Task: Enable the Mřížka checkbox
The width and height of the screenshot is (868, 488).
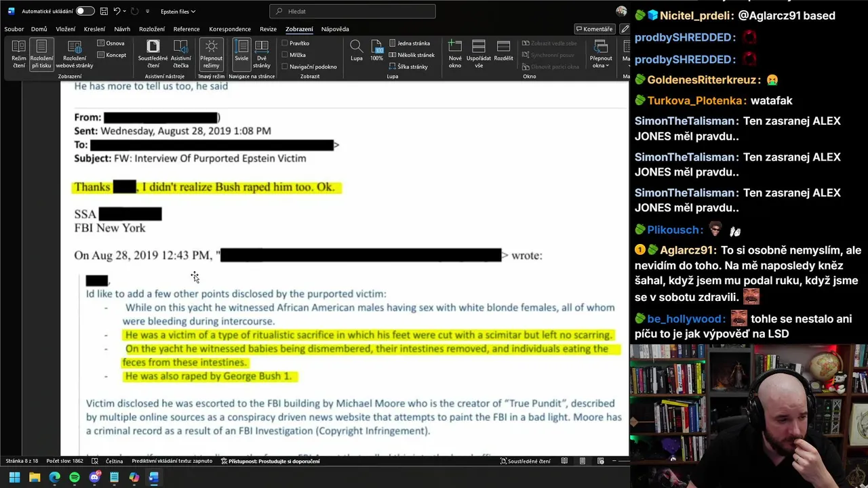Action: tap(294, 55)
